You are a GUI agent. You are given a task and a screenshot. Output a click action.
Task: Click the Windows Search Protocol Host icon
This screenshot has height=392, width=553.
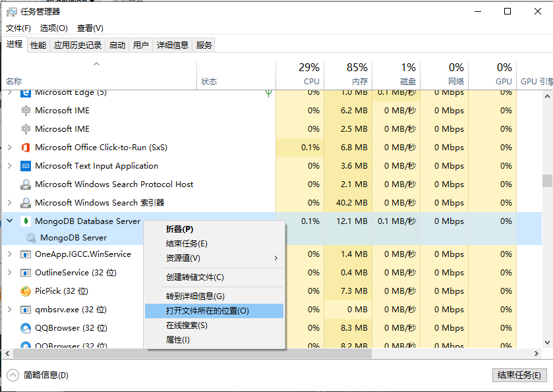click(26, 184)
